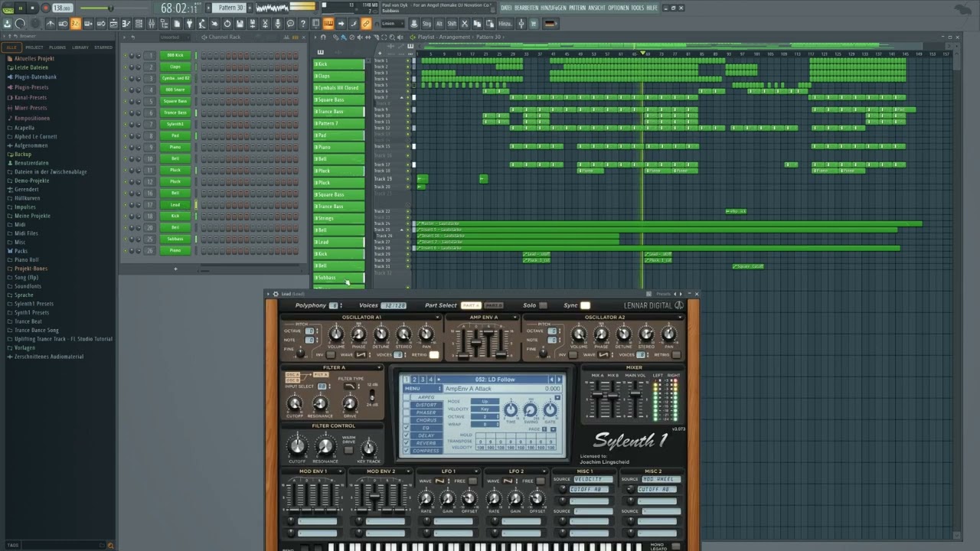The height and width of the screenshot is (551, 980).
Task: Click the Lennar Digital logo in Sylenth1
Action: click(655, 305)
